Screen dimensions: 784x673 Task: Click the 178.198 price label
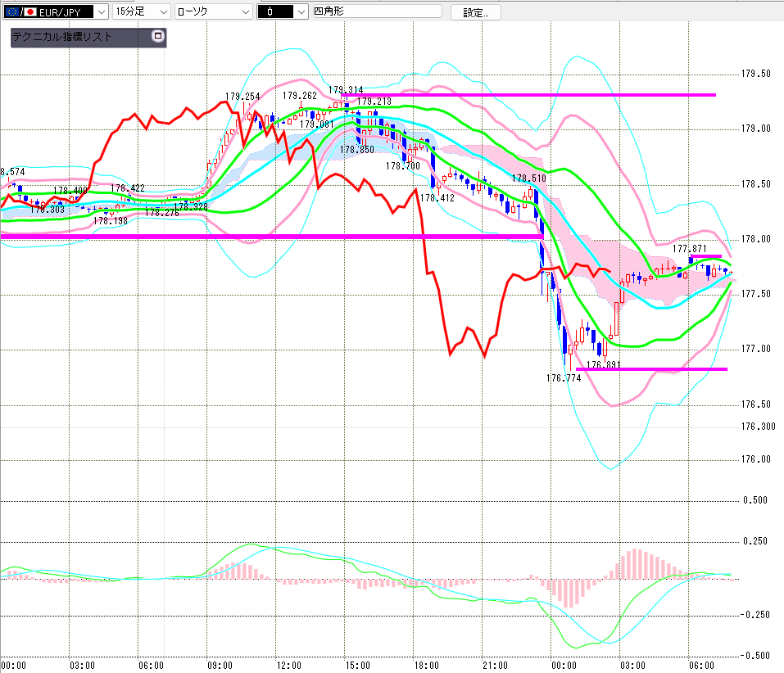[x=111, y=221]
